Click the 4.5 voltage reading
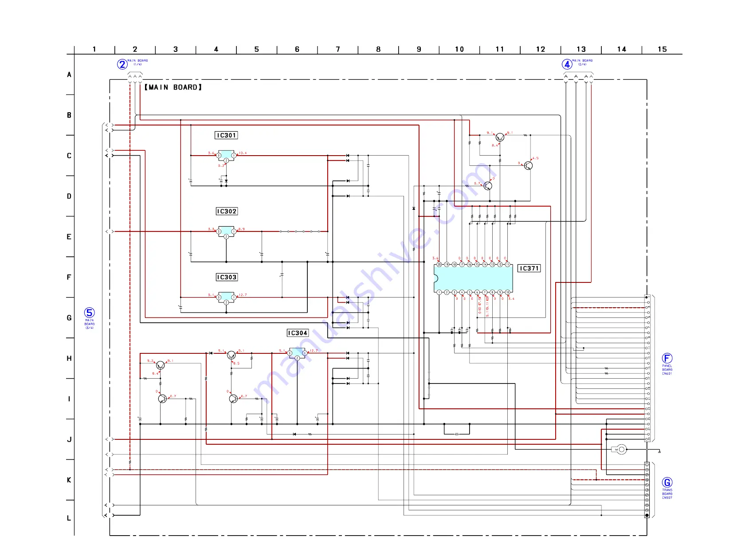The image size is (745, 560). pyautogui.click(x=536, y=158)
